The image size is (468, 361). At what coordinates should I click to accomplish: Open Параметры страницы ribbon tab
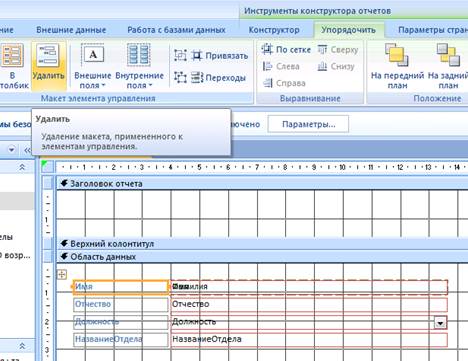(x=433, y=30)
